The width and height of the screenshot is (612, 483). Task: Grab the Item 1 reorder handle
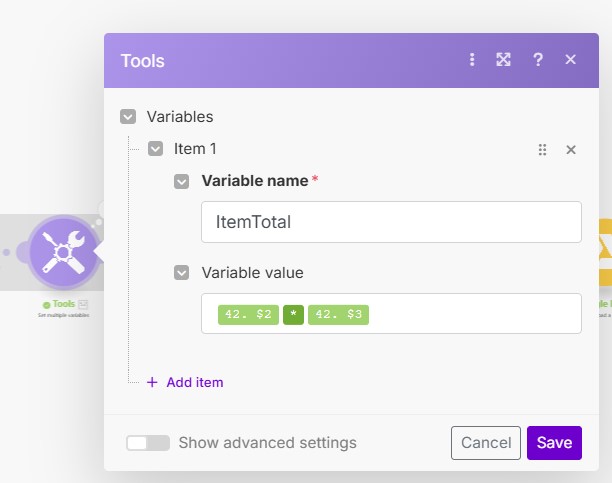point(543,150)
